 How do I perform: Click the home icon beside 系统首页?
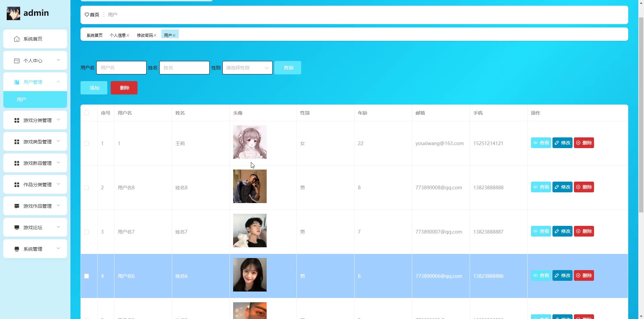pos(17,39)
